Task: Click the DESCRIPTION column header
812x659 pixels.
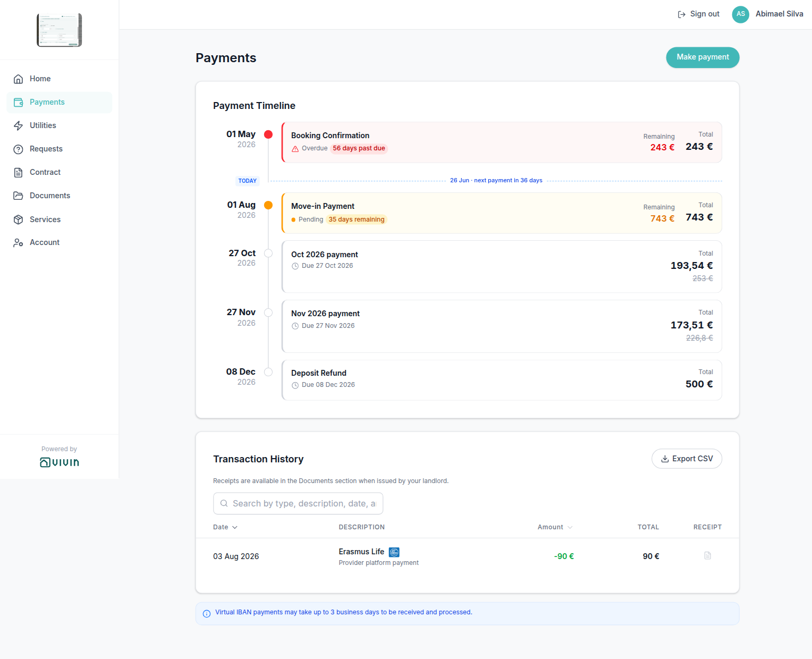Action: [x=361, y=528]
